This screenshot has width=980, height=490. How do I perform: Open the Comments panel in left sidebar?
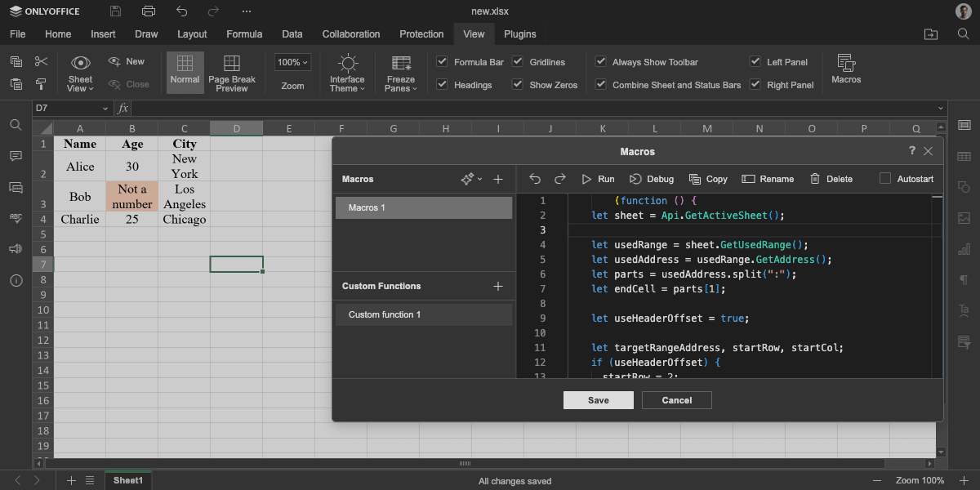(16, 156)
